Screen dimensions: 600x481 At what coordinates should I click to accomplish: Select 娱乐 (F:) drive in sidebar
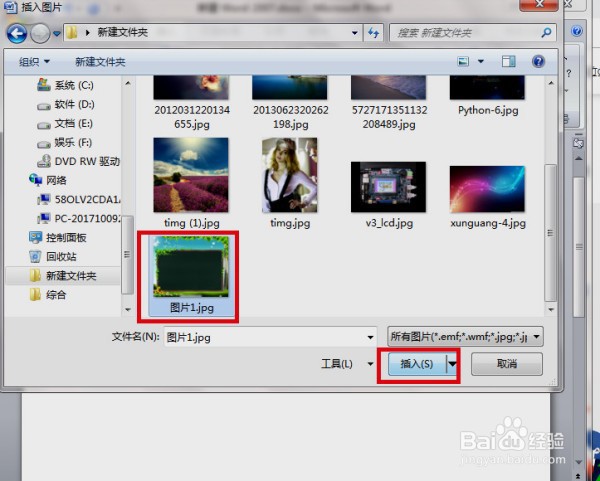pyautogui.click(x=65, y=143)
